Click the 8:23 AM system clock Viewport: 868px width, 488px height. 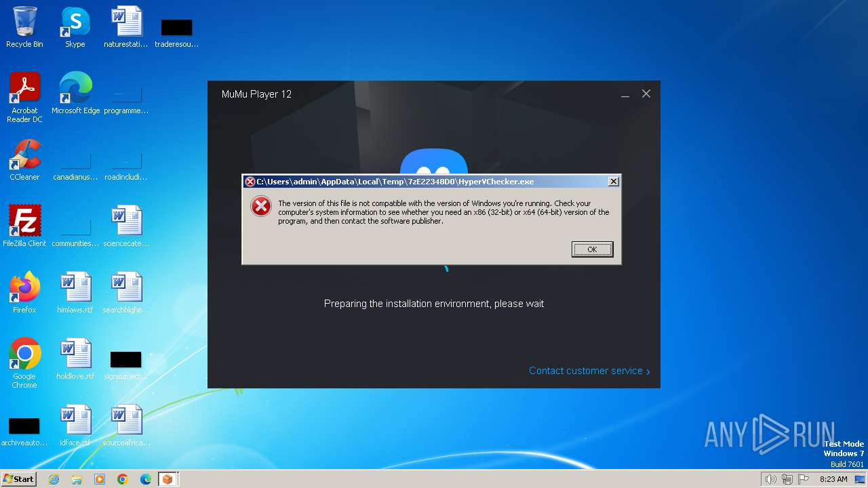click(x=833, y=479)
